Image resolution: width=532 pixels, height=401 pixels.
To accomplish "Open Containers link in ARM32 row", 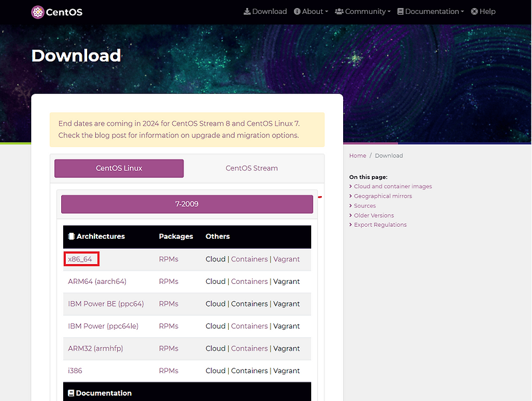I will [249, 348].
